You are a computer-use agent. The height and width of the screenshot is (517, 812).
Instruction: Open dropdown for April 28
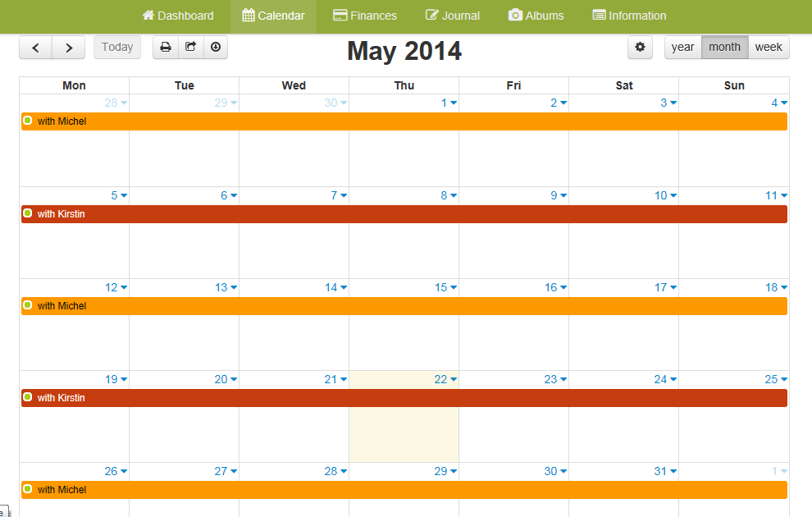[x=124, y=103]
